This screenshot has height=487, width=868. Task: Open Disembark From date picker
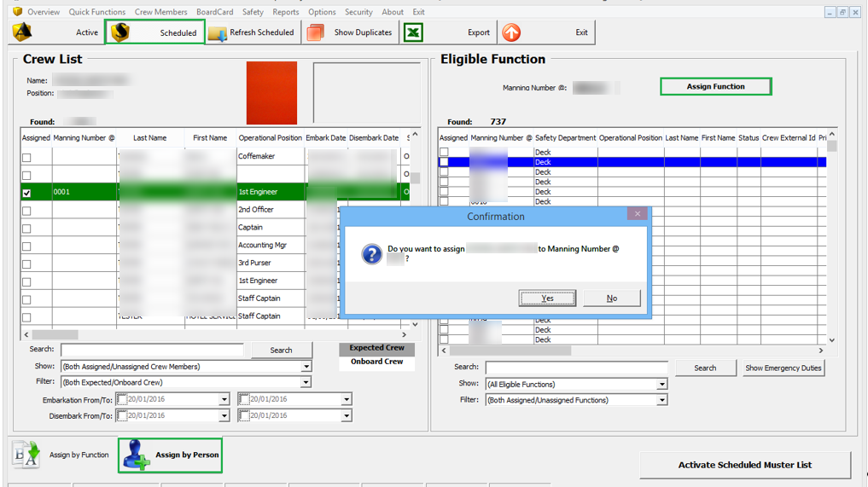coord(224,415)
